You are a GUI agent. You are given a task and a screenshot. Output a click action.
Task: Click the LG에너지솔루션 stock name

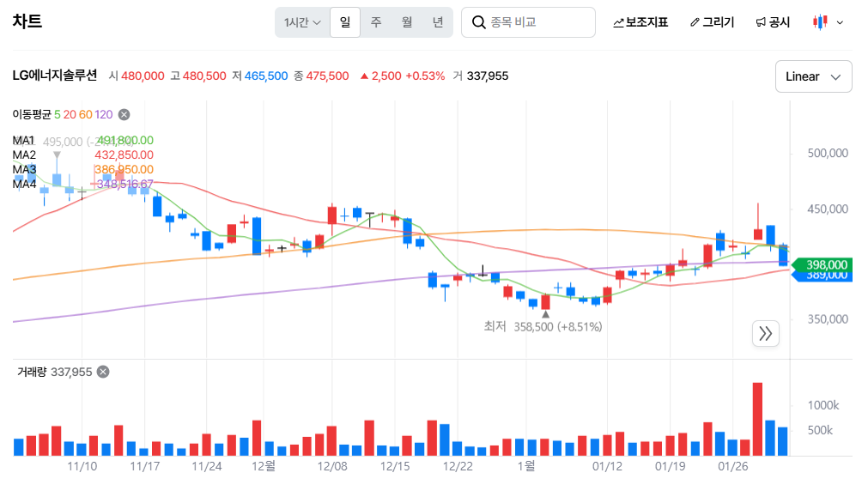pyautogui.click(x=55, y=76)
